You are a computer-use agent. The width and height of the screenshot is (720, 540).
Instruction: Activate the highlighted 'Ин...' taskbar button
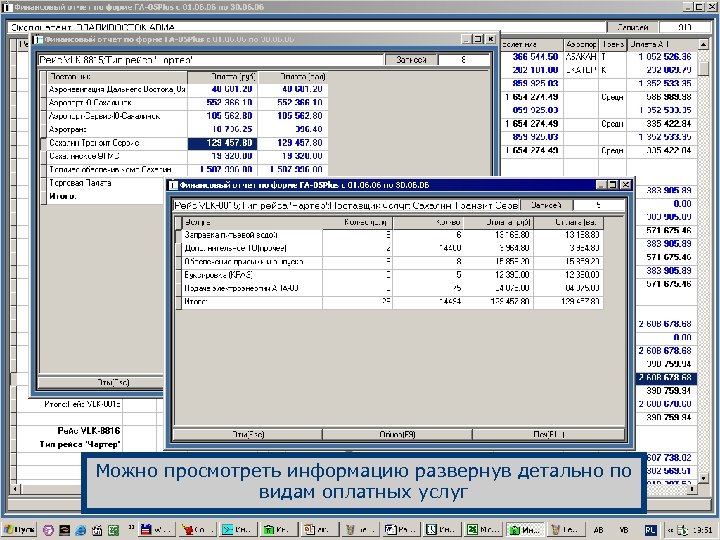pyautogui.click(x=525, y=529)
